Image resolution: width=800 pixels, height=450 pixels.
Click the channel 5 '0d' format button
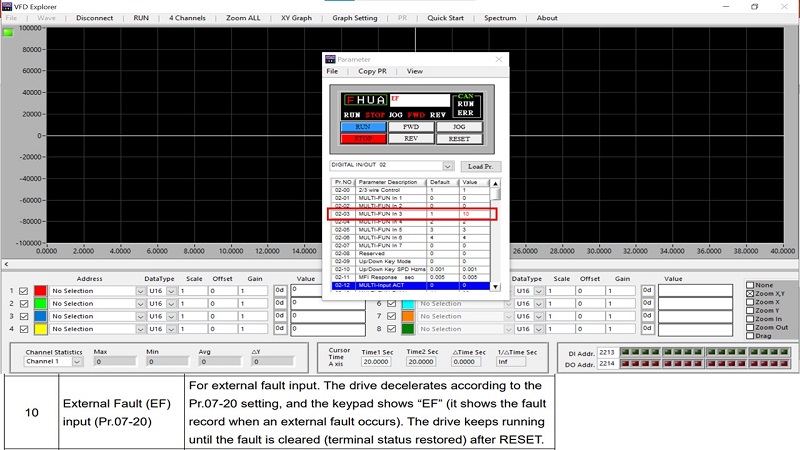(x=647, y=290)
